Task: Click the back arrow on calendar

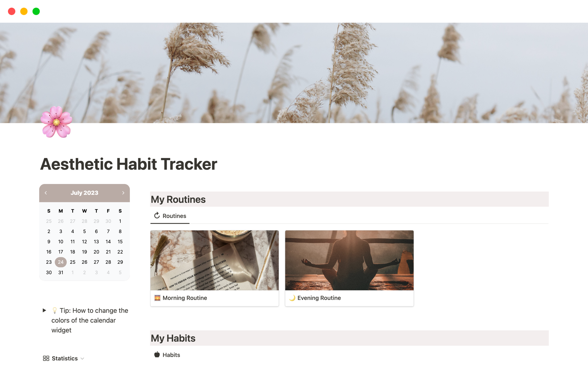Action: [46, 193]
